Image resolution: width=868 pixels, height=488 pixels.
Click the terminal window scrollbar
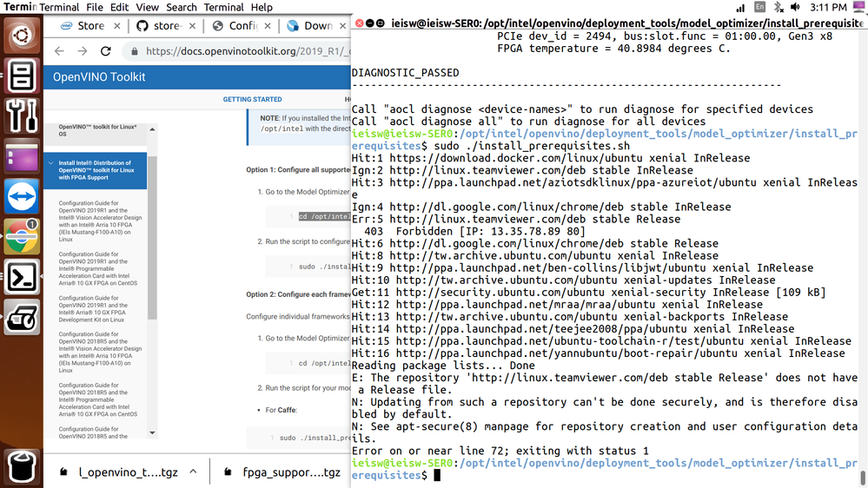click(863, 477)
